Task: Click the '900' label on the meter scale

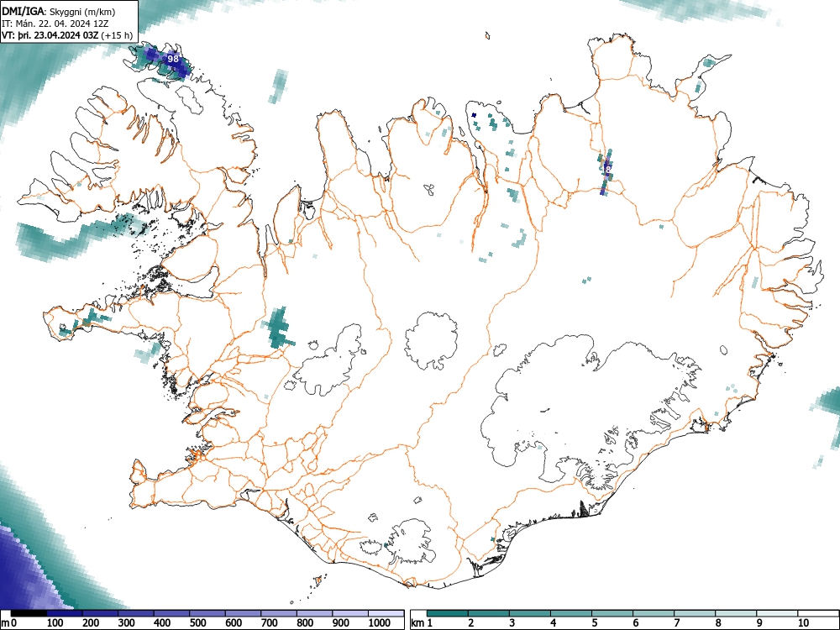Action: [x=341, y=623]
